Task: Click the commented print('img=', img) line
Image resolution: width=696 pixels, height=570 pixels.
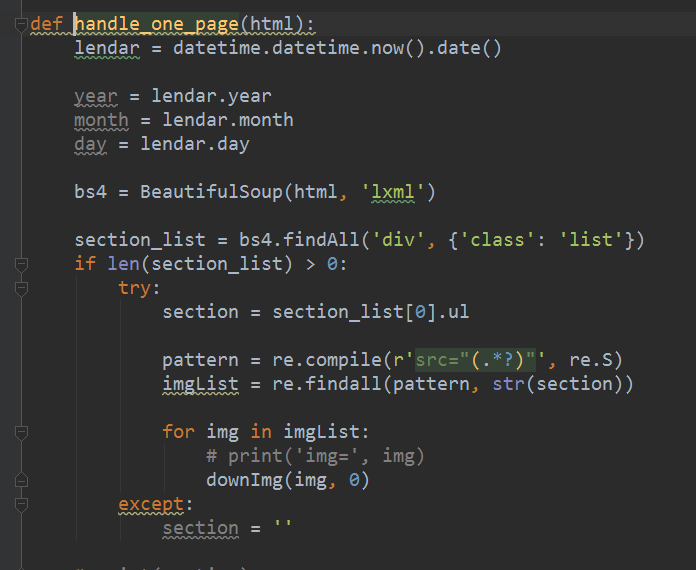Action: (315, 456)
